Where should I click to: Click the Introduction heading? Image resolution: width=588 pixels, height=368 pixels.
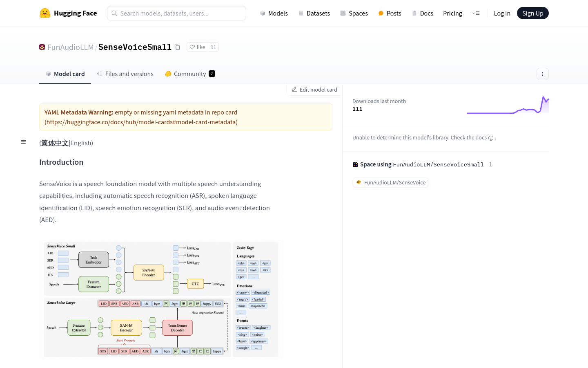click(x=61, y=162)
